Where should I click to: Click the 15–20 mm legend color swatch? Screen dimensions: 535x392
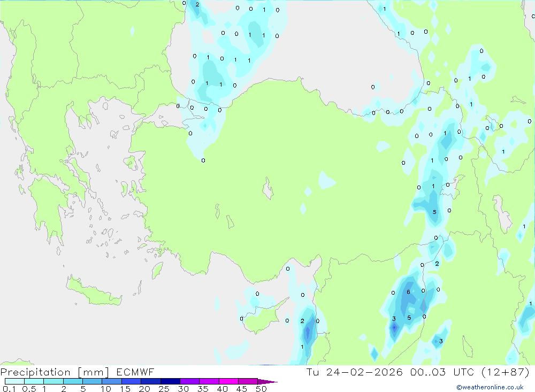(132, 381)
